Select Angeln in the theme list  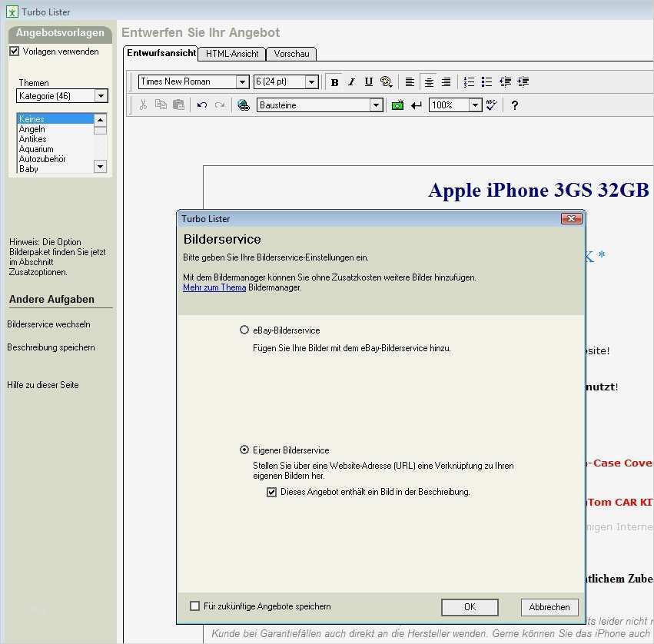[55, 129]
